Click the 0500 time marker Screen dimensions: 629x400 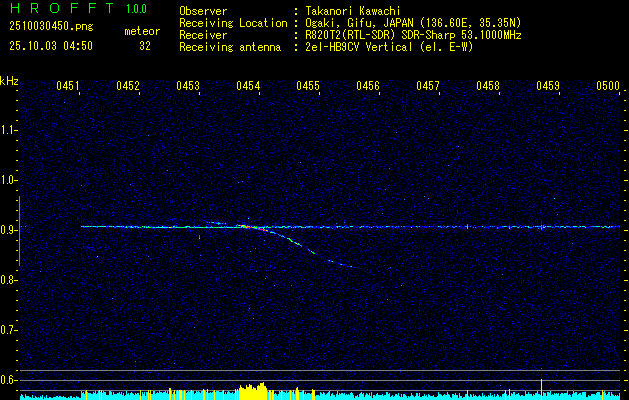607,87
